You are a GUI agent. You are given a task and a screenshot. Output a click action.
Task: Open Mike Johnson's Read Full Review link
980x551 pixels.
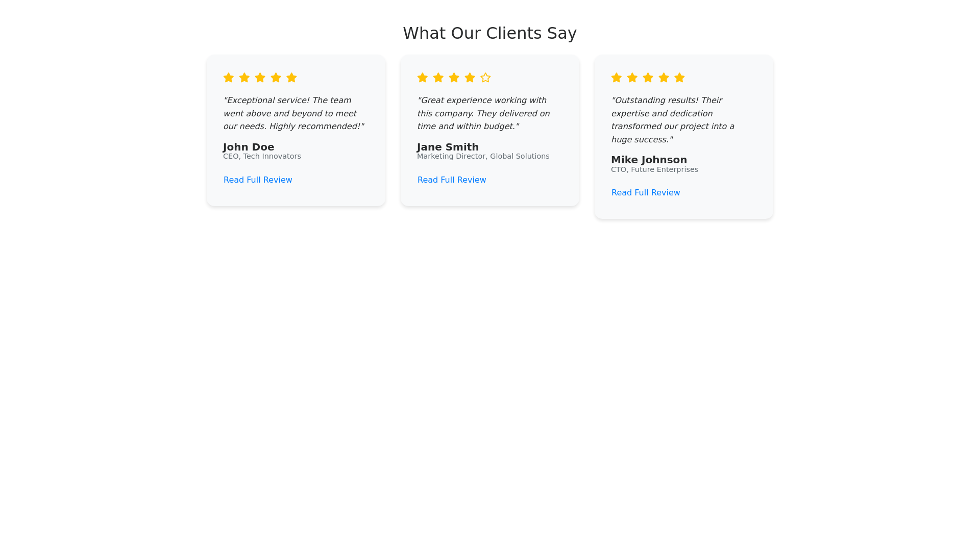coord(646,192)
